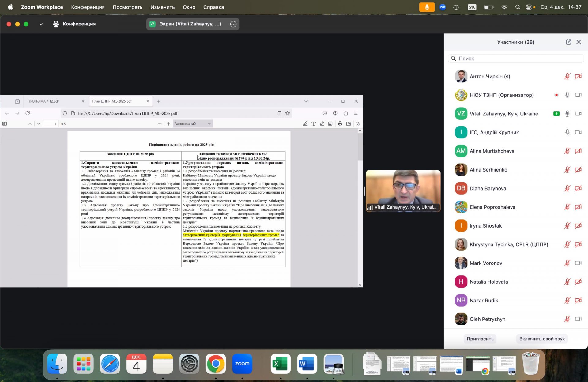Open Spotlight search in the menu bar

point(518,7)
